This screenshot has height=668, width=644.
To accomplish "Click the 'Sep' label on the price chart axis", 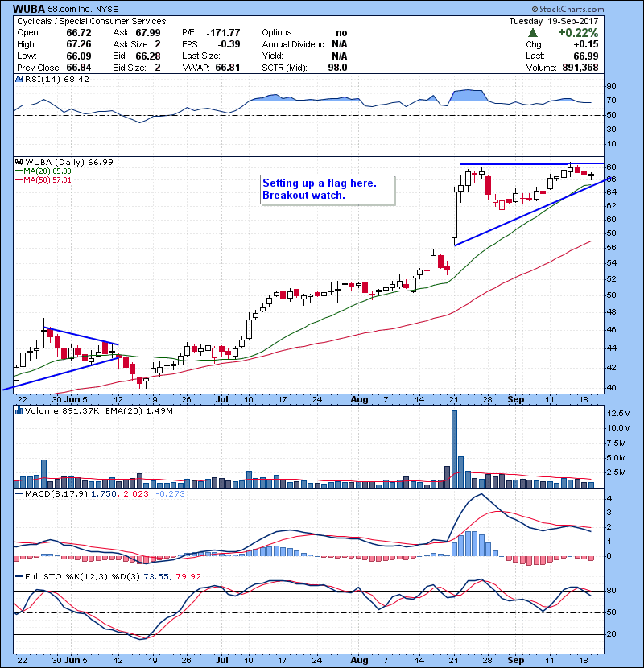I will (516, 399).
